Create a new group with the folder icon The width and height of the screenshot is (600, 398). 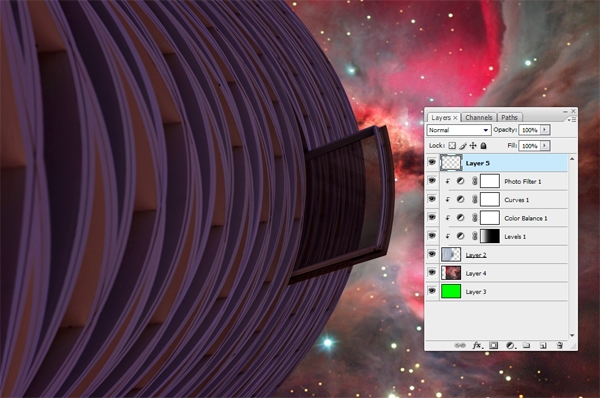coord(527,345)
